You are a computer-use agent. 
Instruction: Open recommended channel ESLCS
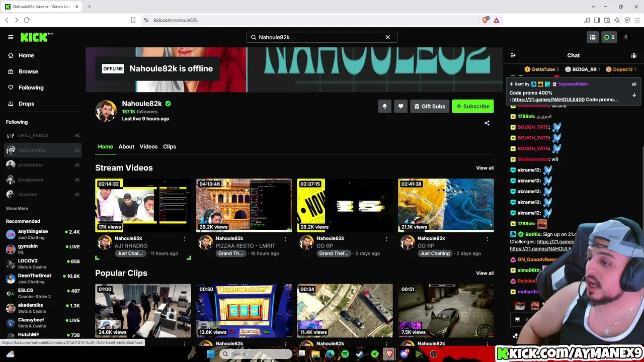[x=43, y=293]
